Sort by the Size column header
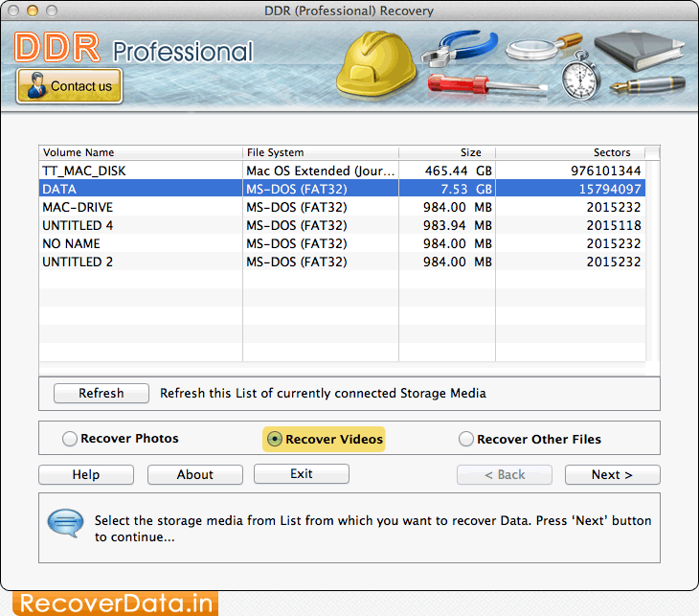The width and height of the screenshot is (699, 616). [447, 152]
